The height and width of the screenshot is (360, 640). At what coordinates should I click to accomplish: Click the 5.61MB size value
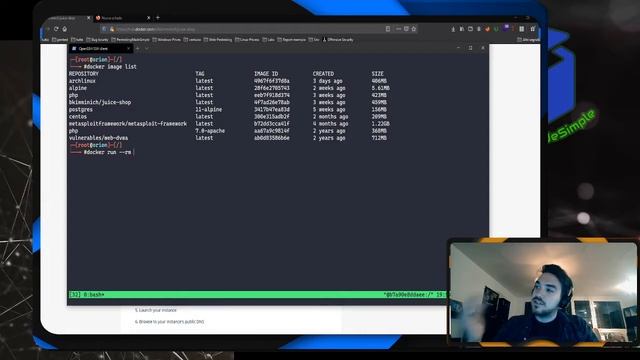pyautogui.click(x=380, y=88)
